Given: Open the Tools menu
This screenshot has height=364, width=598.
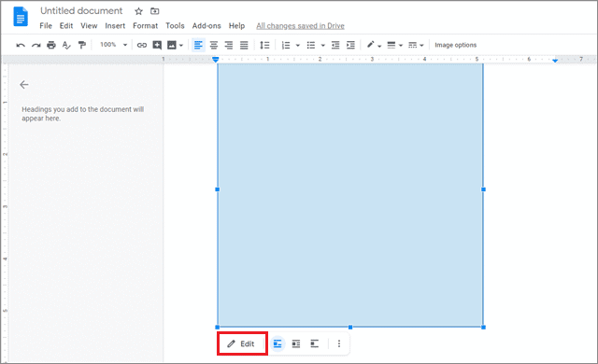Looking at the screenshot, I should [x=175, y=26].
